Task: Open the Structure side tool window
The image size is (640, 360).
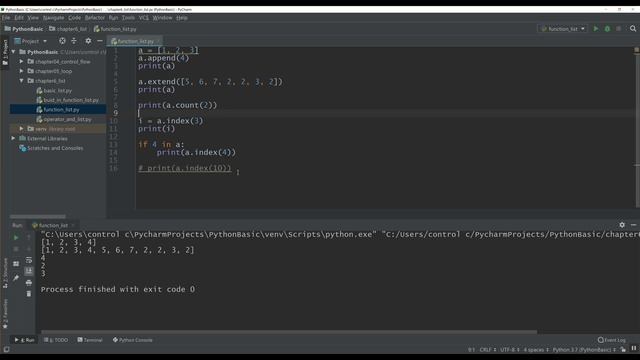Action: point(5,273)
